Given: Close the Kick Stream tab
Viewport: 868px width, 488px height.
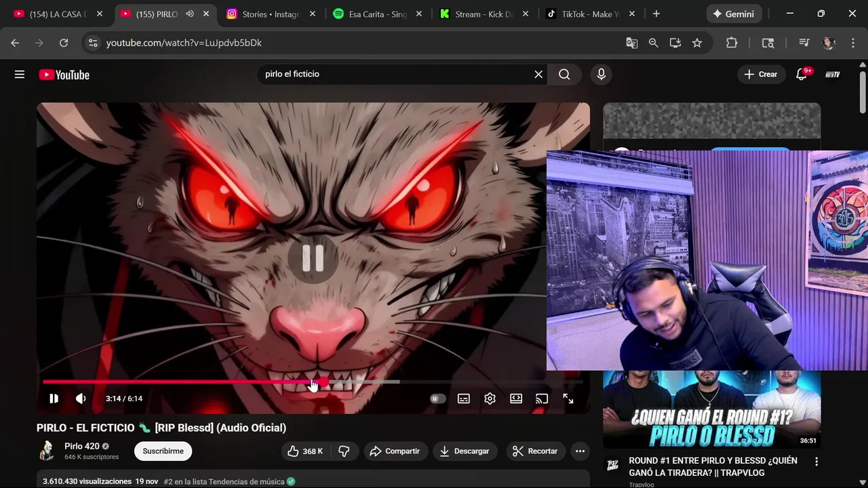Looking at the screenshot, I should [x=526, y=14].
